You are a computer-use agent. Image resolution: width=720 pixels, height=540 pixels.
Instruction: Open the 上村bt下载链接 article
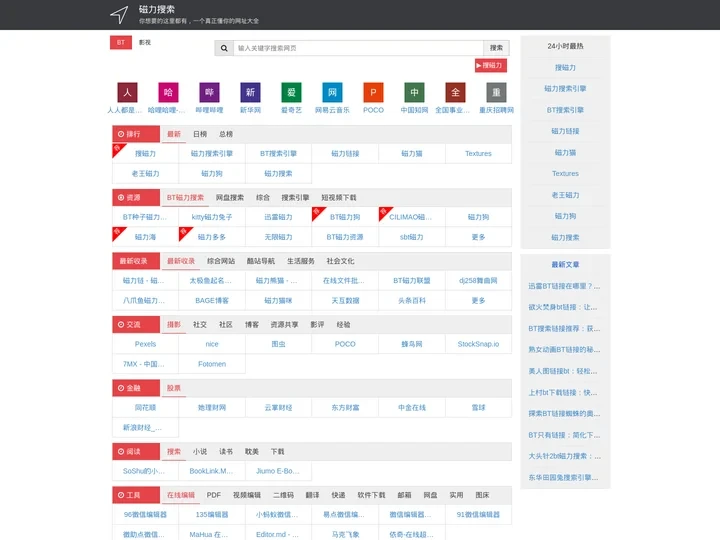pyautogui.click(x=563, y=393)
